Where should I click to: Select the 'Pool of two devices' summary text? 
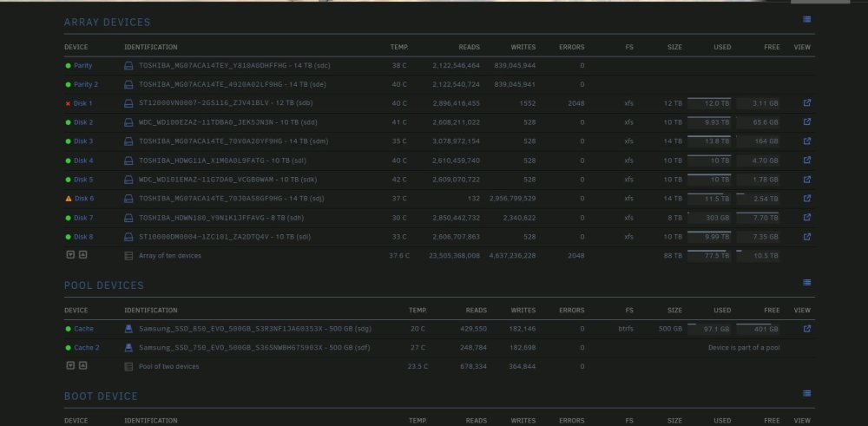tap(169, 366)
